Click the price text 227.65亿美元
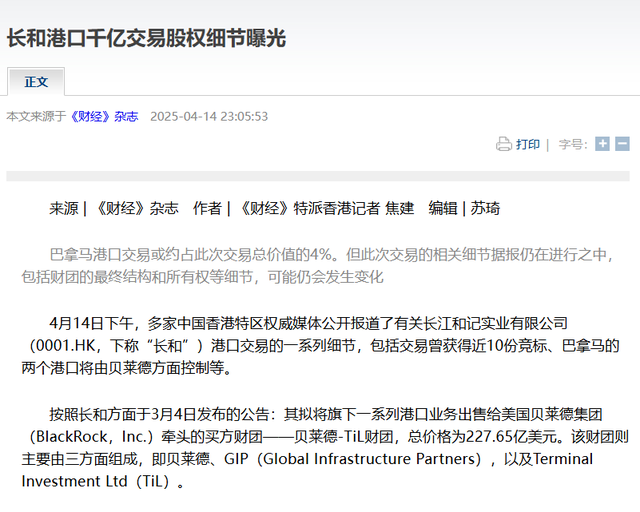The width and height of the screenshot is (640, 512). (x=511, y=437)
